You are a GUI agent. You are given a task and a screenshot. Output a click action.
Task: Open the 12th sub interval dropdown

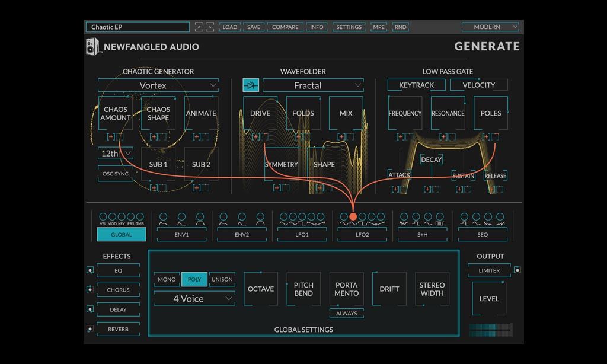(116, 154)
